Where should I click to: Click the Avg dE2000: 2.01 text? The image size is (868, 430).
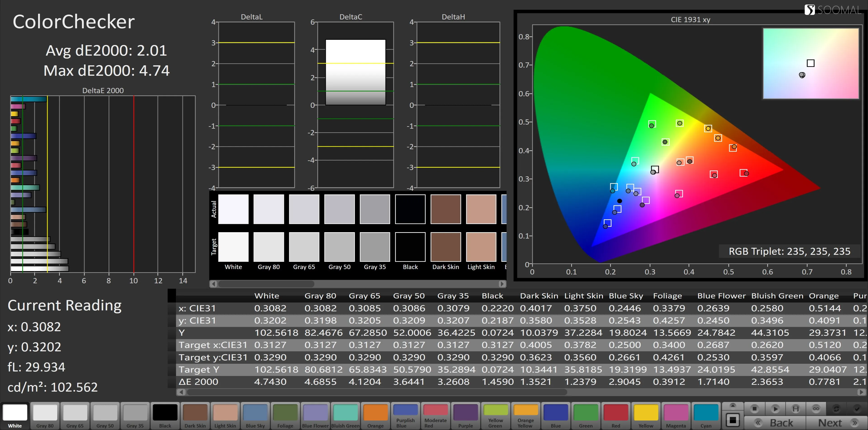click(106, 51)
